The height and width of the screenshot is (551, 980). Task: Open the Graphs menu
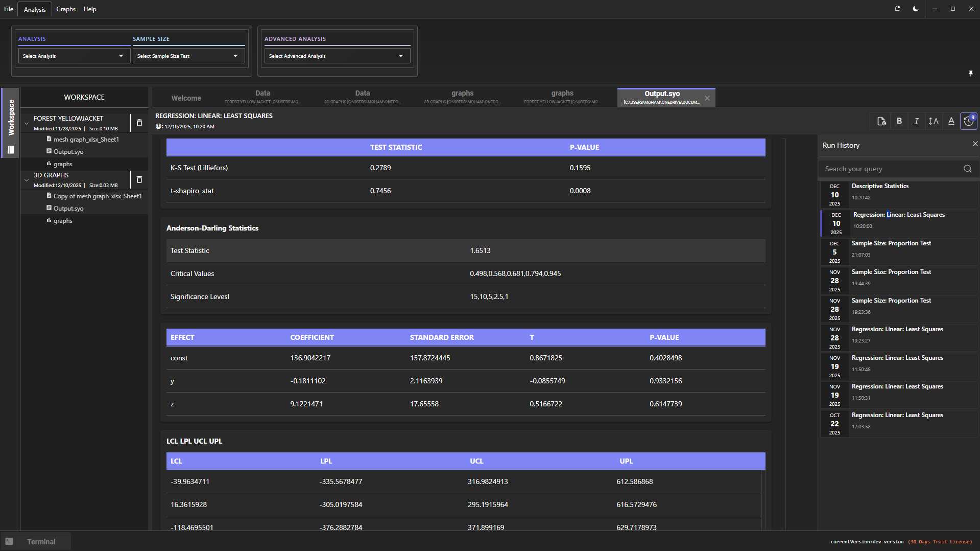pos(66,9)
